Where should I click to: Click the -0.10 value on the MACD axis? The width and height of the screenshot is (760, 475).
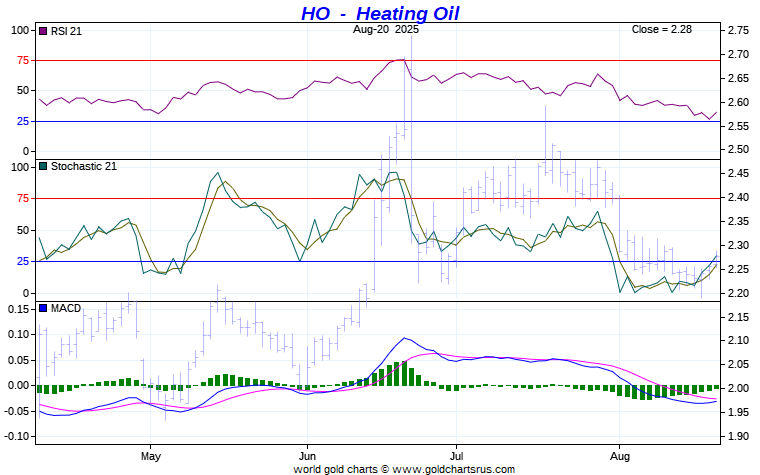tap(17, 437)
